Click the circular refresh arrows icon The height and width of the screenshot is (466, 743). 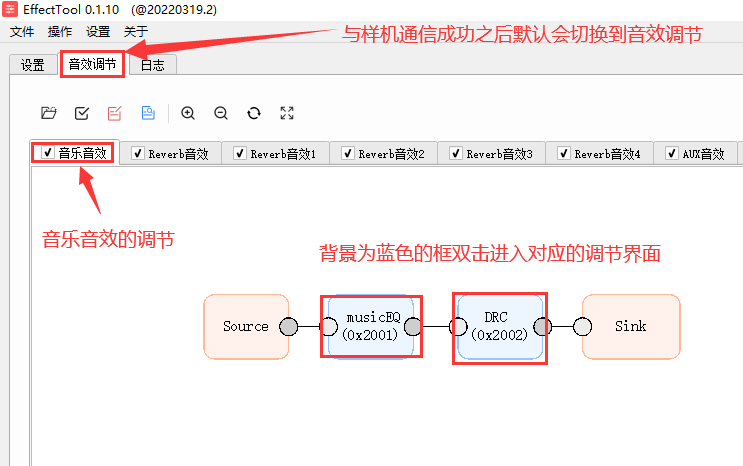[254, 113]
